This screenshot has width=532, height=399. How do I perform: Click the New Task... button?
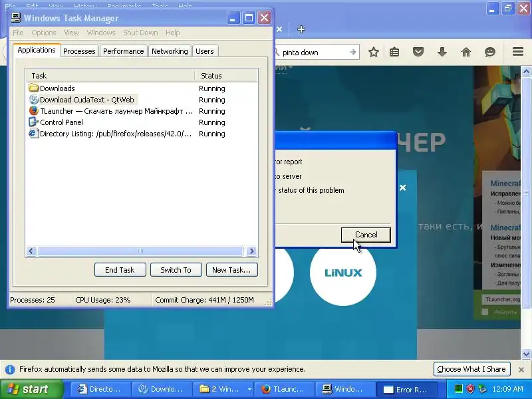point(231,270)
